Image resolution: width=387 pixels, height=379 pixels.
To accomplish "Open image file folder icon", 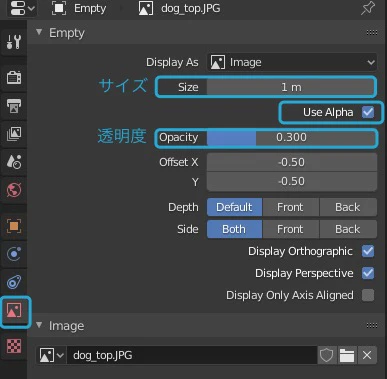I will [347, 355].
